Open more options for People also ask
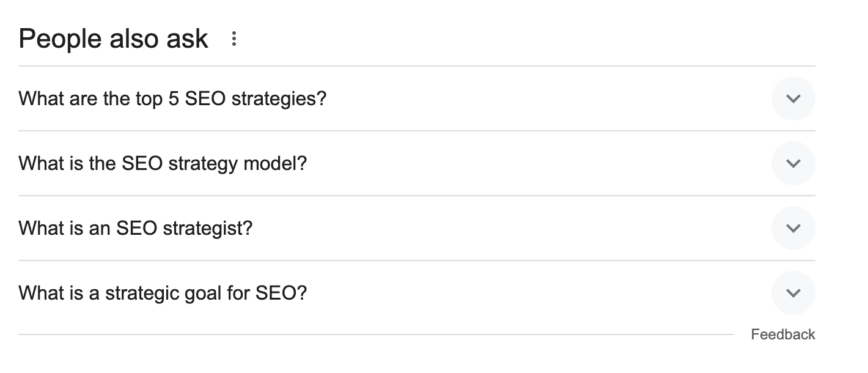 234,39
